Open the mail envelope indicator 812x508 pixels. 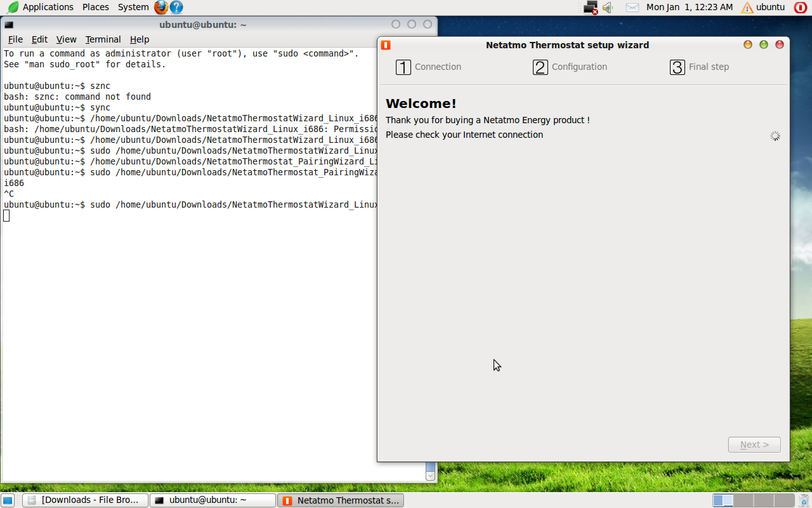[x=632, y=8]
